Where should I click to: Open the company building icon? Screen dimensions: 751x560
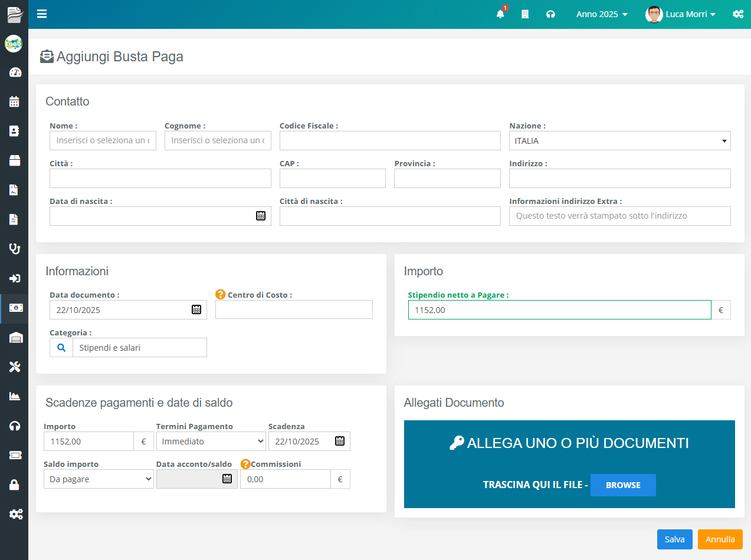click(x=525, y=14)
